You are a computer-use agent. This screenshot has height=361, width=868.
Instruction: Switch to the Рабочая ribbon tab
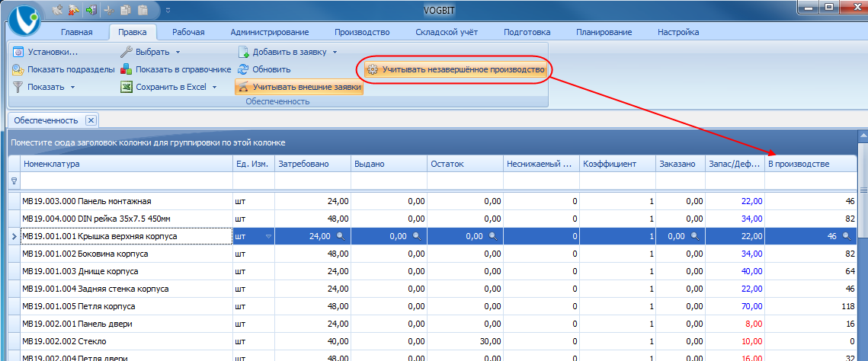(188, 32)
